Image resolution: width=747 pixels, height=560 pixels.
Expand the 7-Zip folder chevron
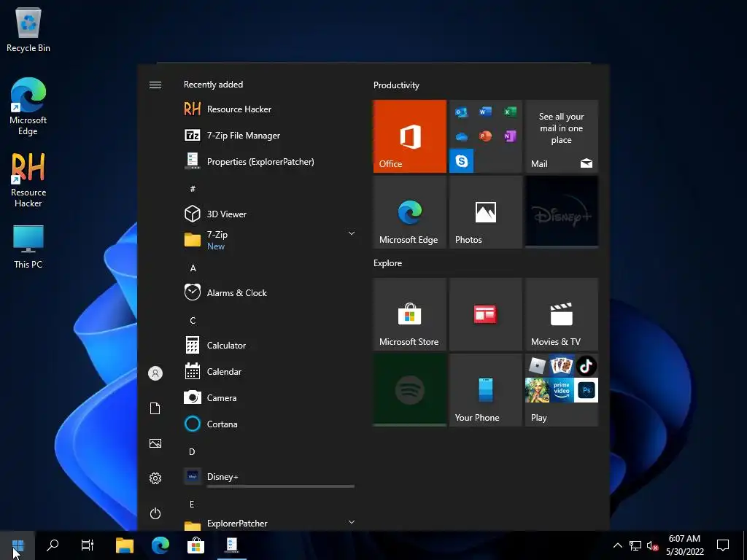click(x=352, y=233)
